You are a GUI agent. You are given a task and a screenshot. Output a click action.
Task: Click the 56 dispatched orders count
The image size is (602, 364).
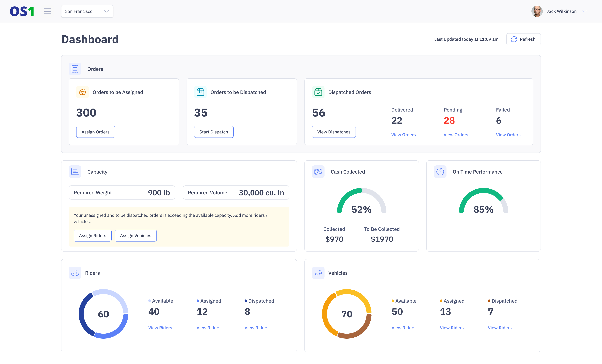(x=319, y=113)
